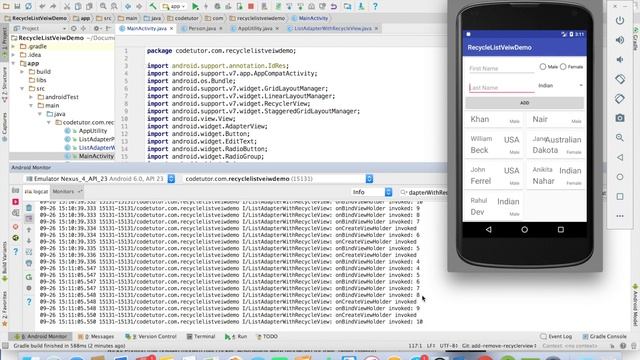Restart logcat with the green refresh icon

(29, 277)
